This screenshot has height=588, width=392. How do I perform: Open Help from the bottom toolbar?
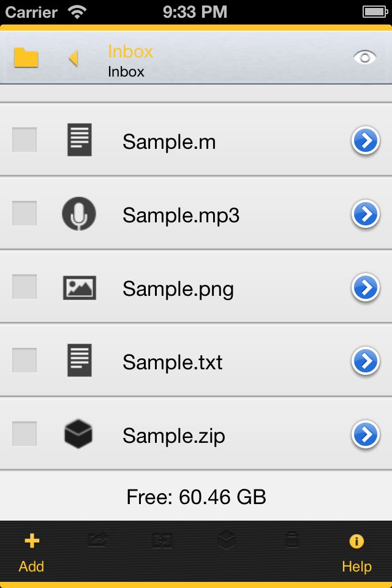point(356,554)
